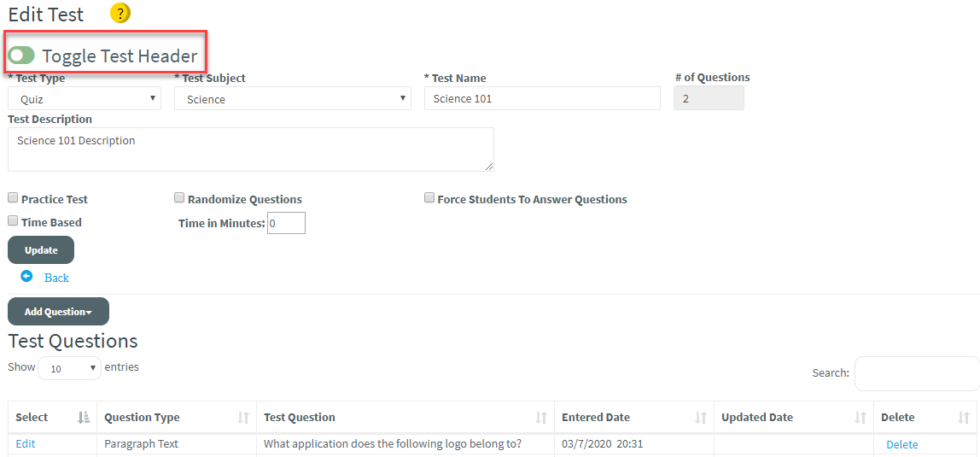The width and height of the screenshot is (980, 457).
Task: Tick the Time Based checkbox
Action: (x=13, y=221)
